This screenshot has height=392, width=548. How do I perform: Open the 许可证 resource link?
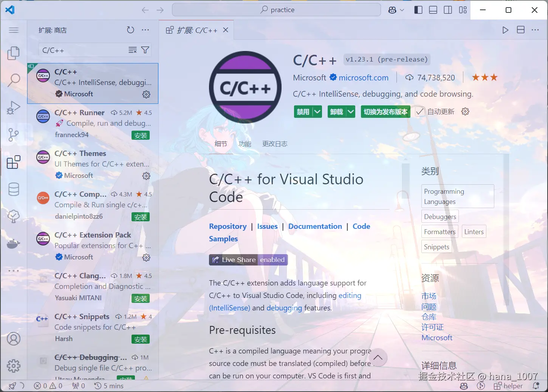coord(433,327)
